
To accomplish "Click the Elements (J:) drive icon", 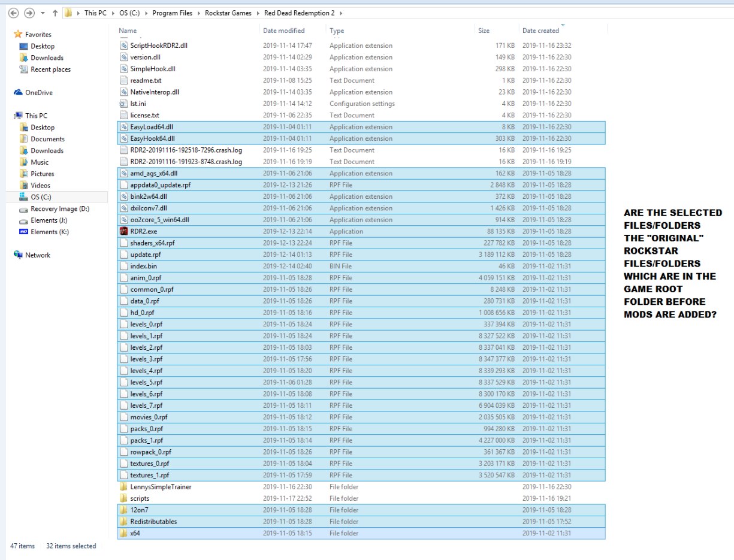I will click(24, 220).
